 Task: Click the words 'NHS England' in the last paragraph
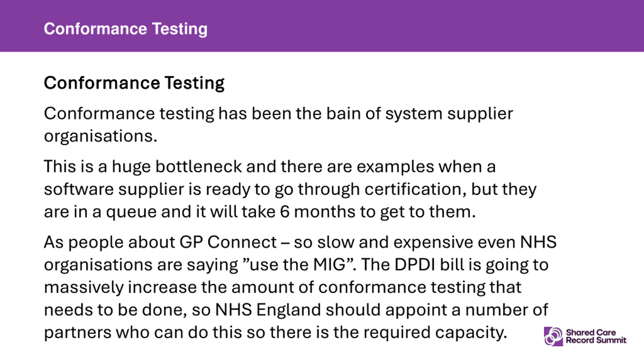pyautogui.click(x=268, y=310)
